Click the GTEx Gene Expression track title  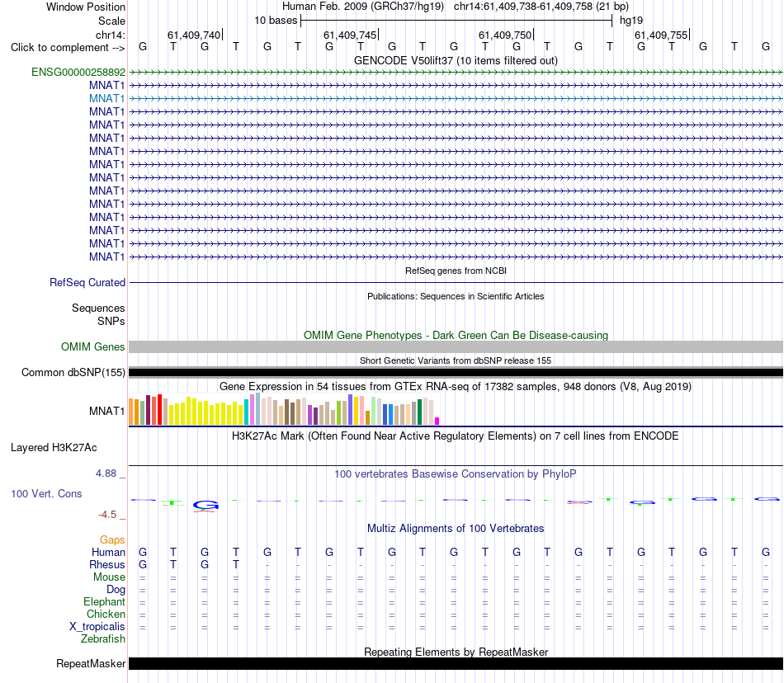(x=456, y=386)
